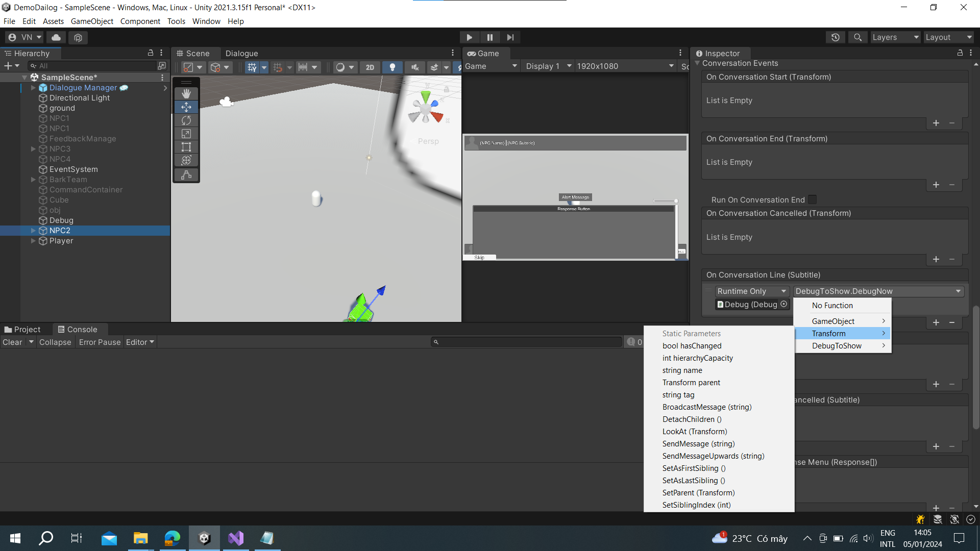Image resolution: width=980 pixels, height=551 pixels.
Task: Click Clear in the Console
Action: point(12,342)
